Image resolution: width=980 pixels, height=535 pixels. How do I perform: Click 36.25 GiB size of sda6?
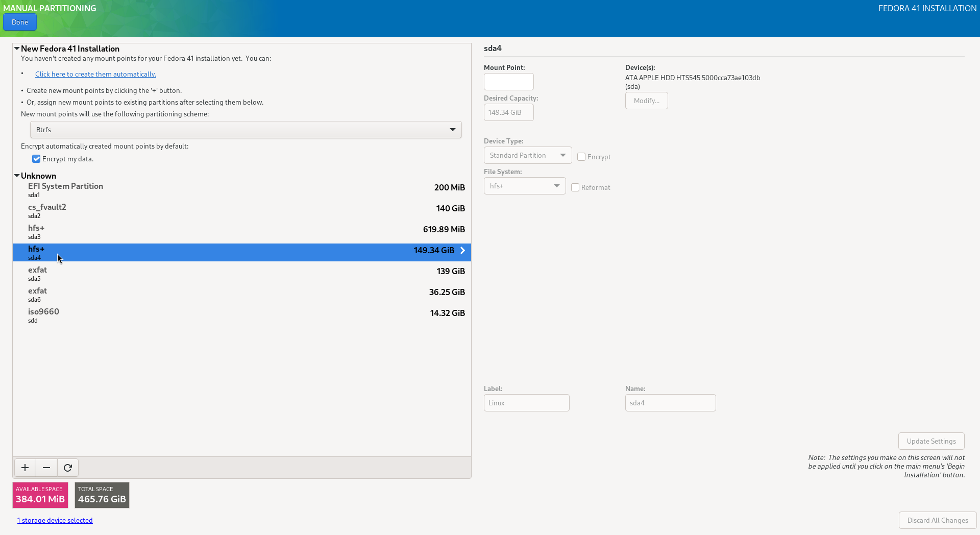(x=447, y=292)
